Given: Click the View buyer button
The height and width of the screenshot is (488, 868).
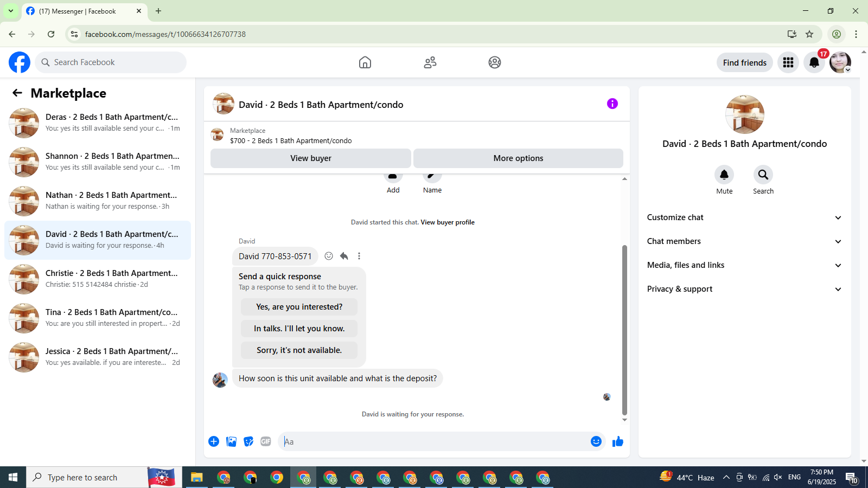Looking at the screenshot, I should point(311,158).
